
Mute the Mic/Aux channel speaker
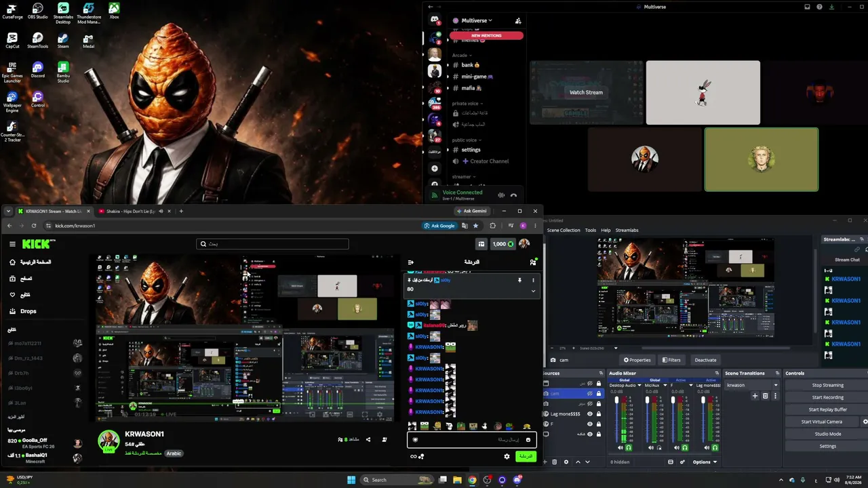[x=652, y=448]
